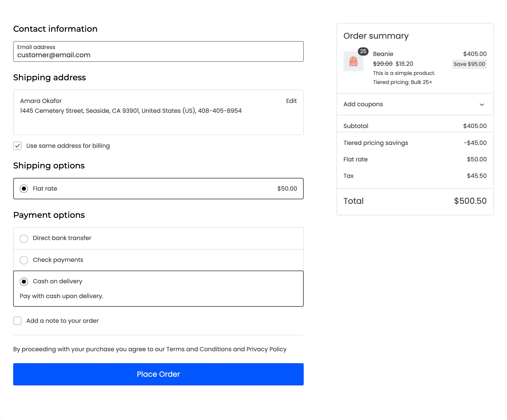507x420 pixels.
Task: Click the Beanie product name
Action: (x=383, y=54)
